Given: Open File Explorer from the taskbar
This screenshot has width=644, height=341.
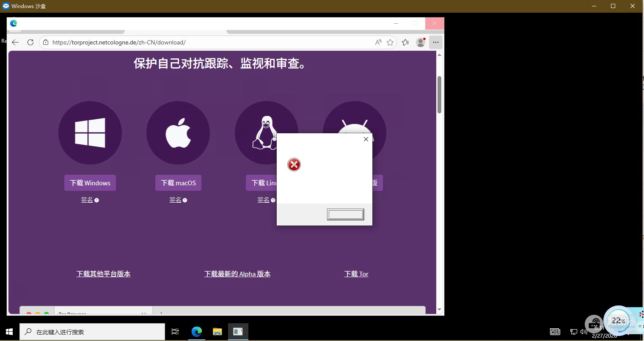Looking at the screenshot, I should [x=217, y=332].
